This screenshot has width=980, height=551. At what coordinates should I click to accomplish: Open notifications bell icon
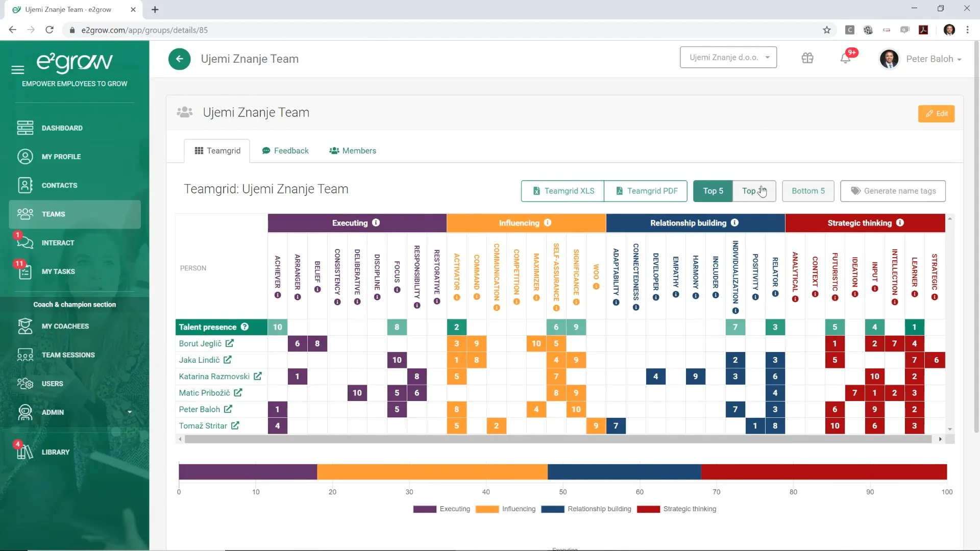845,58
